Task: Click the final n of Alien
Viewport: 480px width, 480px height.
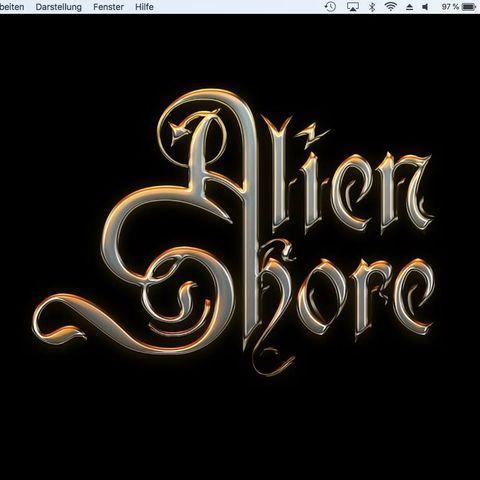Action: 405,193
